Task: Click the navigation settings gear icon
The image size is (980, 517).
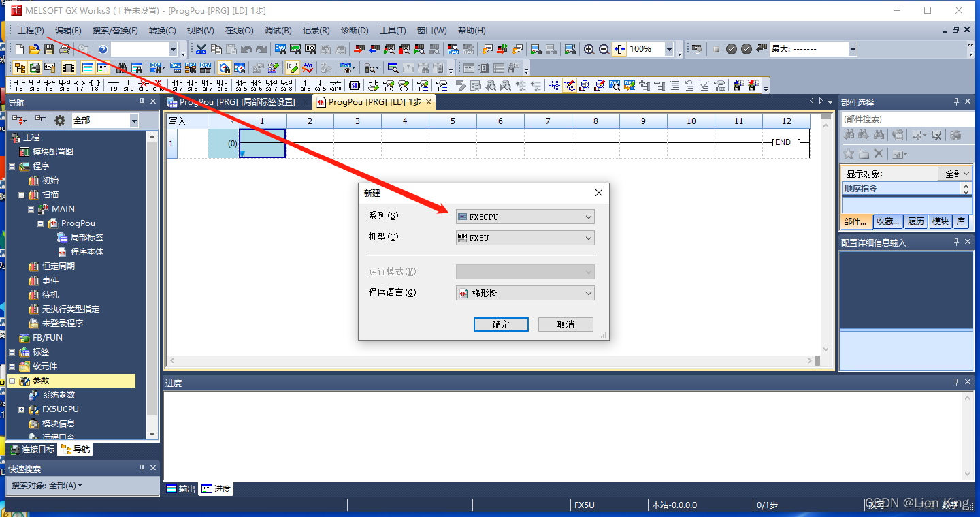Action: (x=60, y=121)
